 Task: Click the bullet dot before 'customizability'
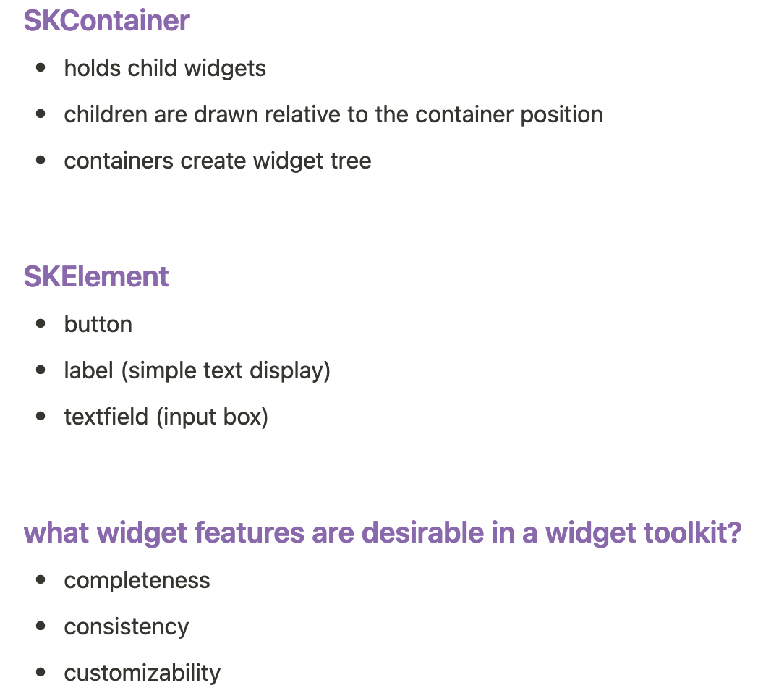click(41, 673)
